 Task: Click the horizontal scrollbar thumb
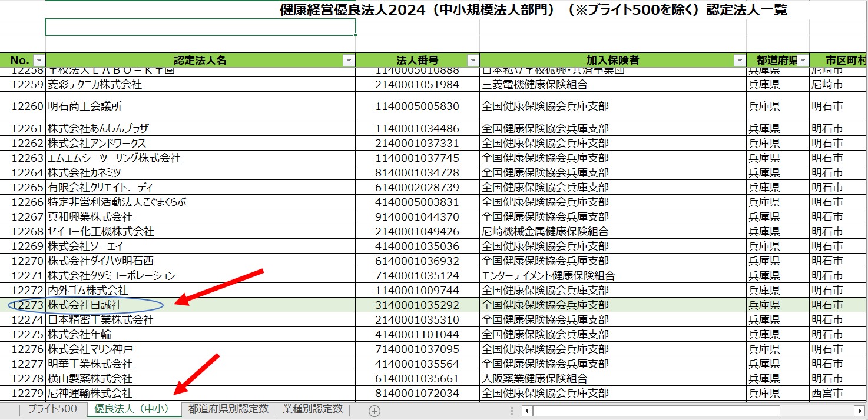pos(657,411)
